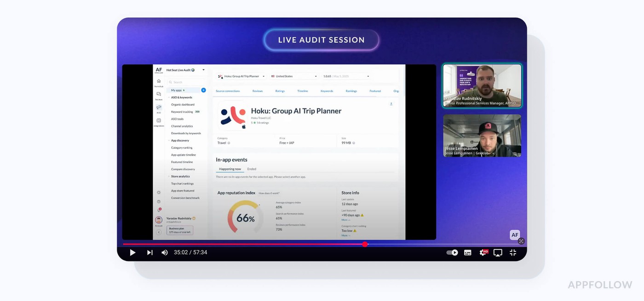Open ASO tools

(x=177, y=119)
